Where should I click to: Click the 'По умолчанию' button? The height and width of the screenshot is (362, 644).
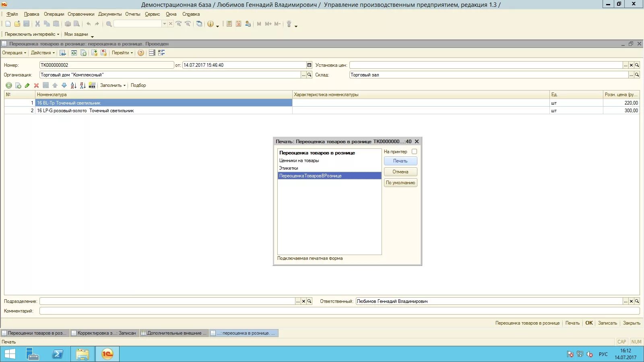[400, 183]
